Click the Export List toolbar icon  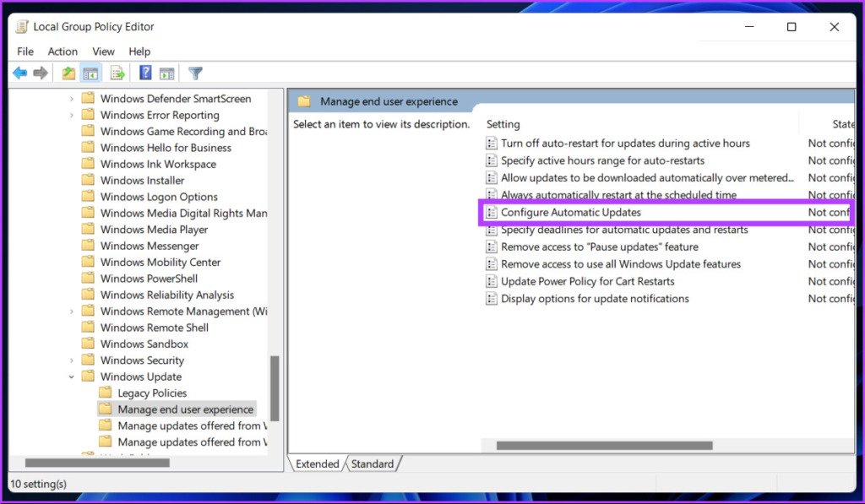pyautogui.click(x=117, y=73)
